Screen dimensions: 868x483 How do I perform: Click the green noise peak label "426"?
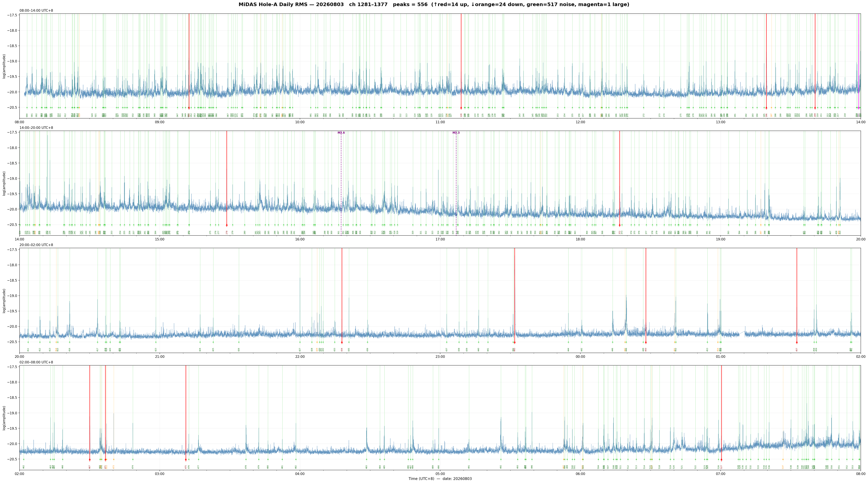point(239,350)
